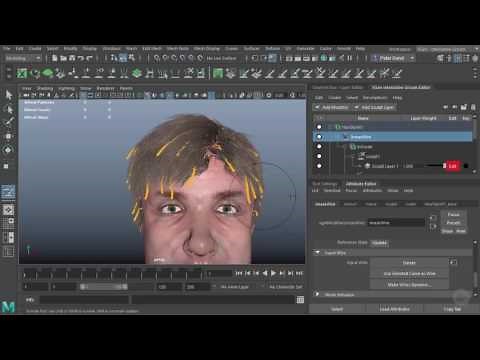Toggle visibility of the top layer row
Screen dimensions: 480x360
(x=319, y=127)
